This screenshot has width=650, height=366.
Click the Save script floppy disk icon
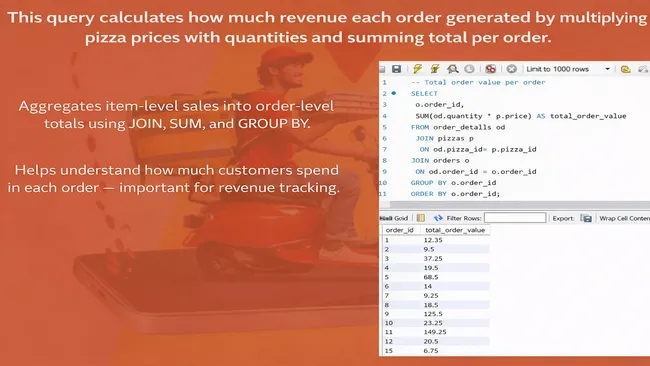coord(396,69)
